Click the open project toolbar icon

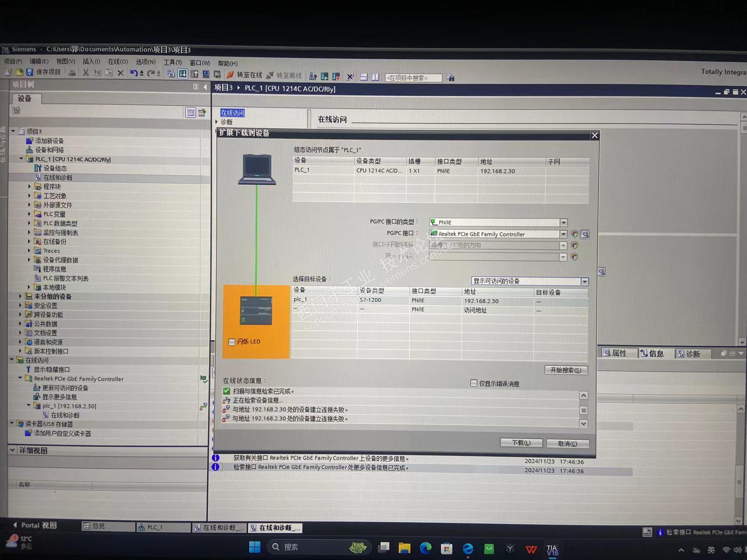click(19, 72)
